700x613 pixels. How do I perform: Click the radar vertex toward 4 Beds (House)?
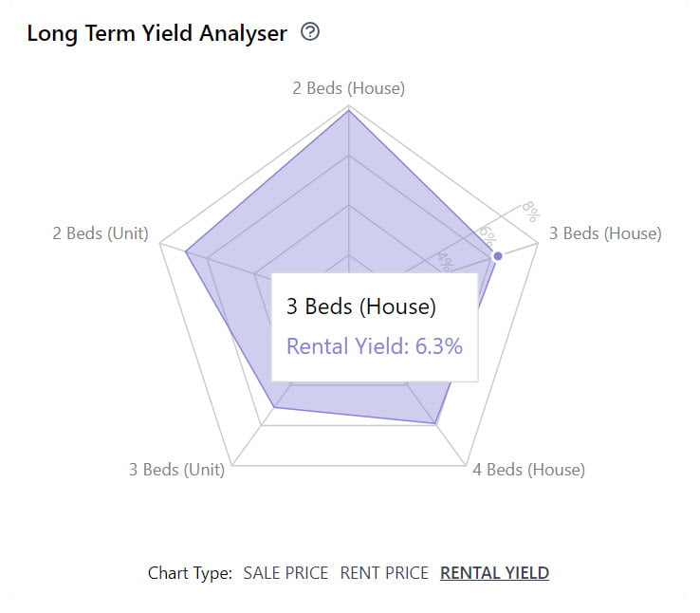pos(435,423)
